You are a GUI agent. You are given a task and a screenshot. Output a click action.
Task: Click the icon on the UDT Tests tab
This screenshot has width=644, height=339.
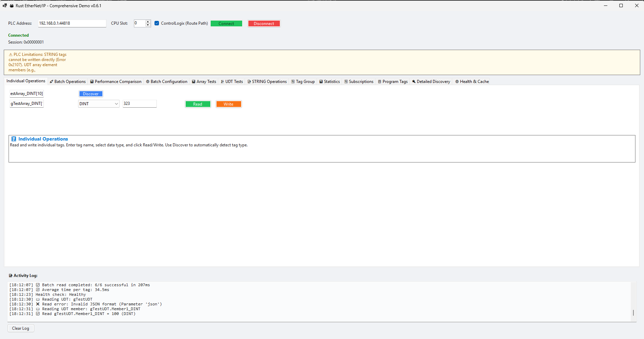coord(223,81)
